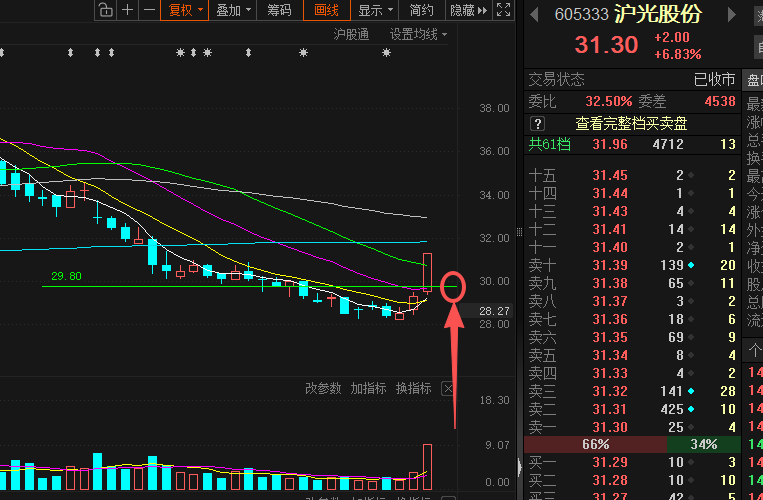The width and height of the screenshot is (763, 500).
Task: Open the 显示 dropdown
Action: click(x=375, y=10)
